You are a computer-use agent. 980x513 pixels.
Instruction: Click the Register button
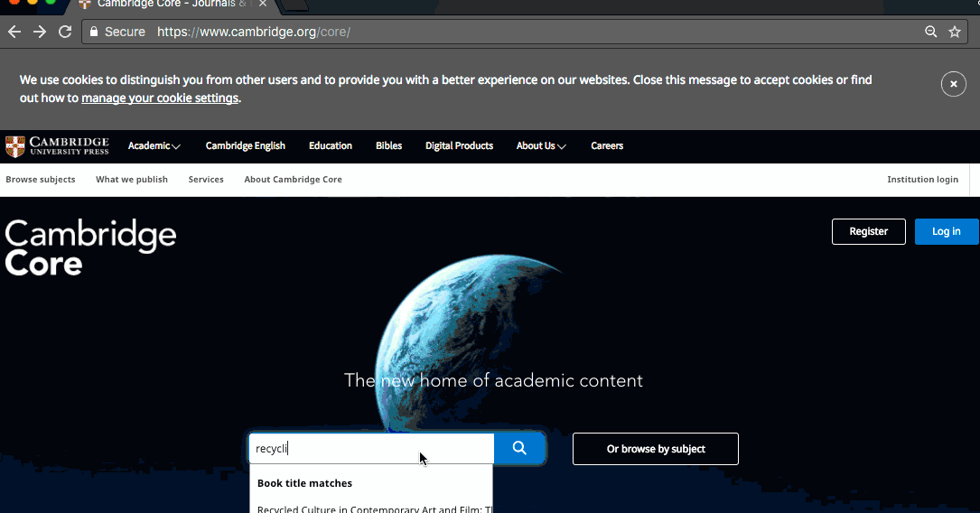868,231
